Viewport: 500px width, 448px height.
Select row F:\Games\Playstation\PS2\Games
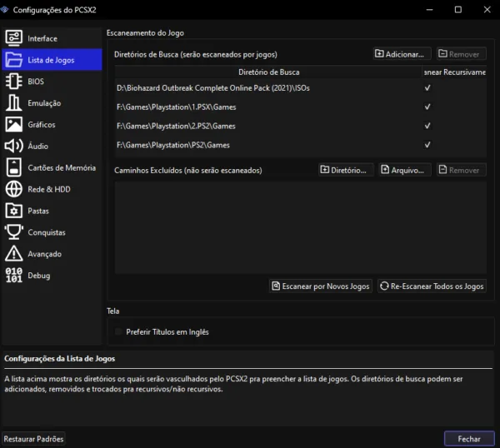[300, 145]
